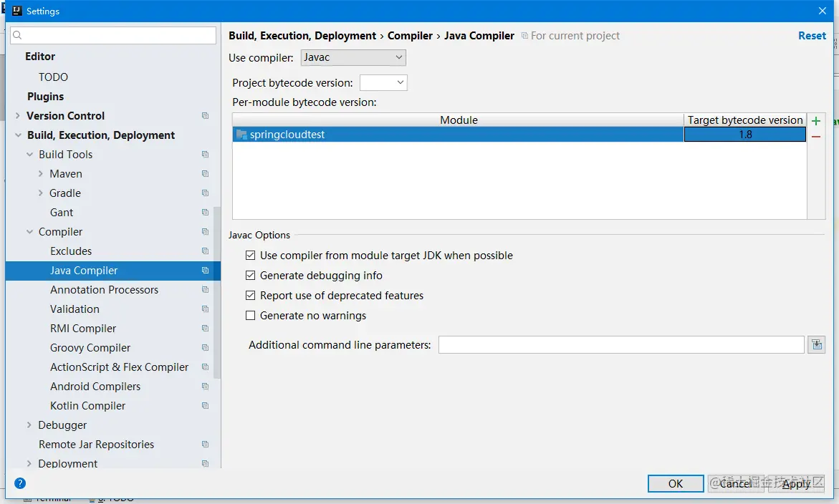Collapse Build, Execution, Deployment section
This screenshot has height=504, width=839.
[x=18, y=135]
